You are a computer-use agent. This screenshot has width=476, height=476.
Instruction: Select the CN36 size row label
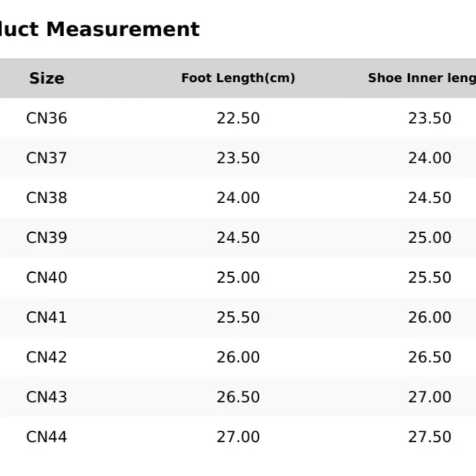[x=46, y=118]
